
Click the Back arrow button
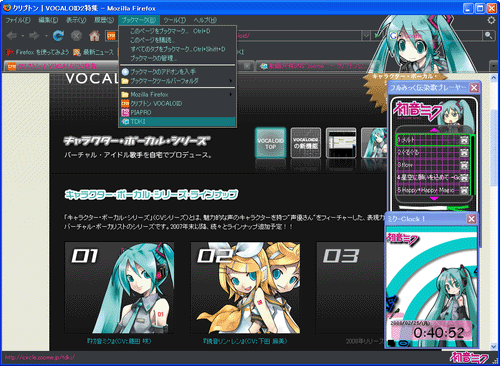[x=12, y=35]
